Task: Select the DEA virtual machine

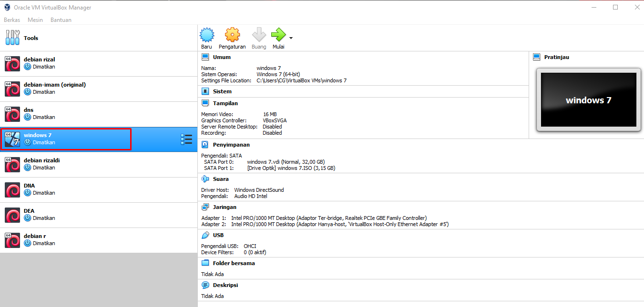Action: tap(99, 215)
